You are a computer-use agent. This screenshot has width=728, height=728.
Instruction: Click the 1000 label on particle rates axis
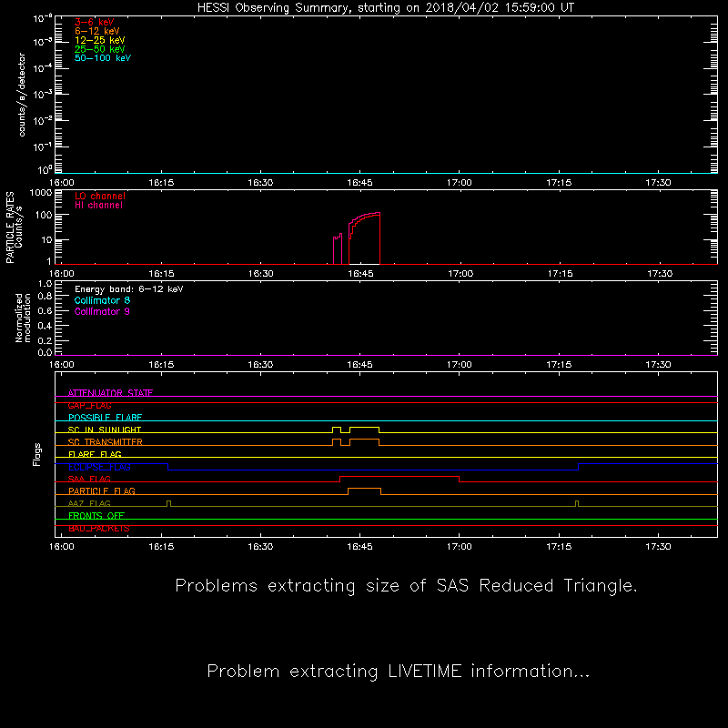41,193
